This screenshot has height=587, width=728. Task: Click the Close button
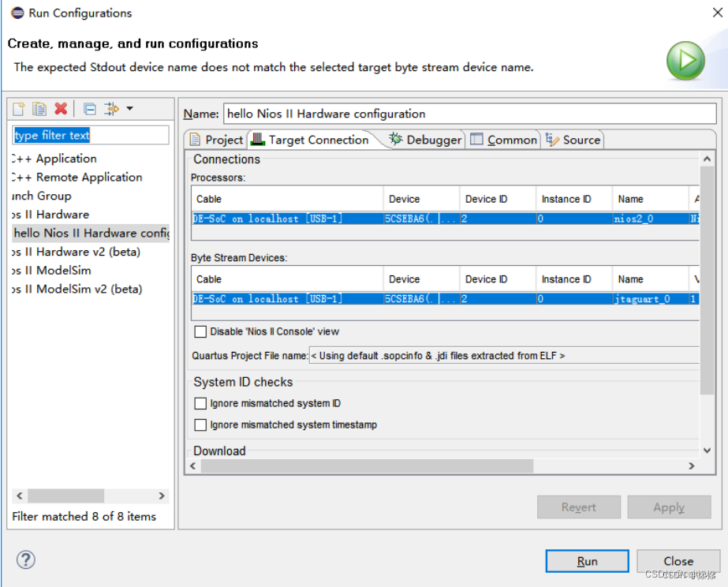(678, 561)
